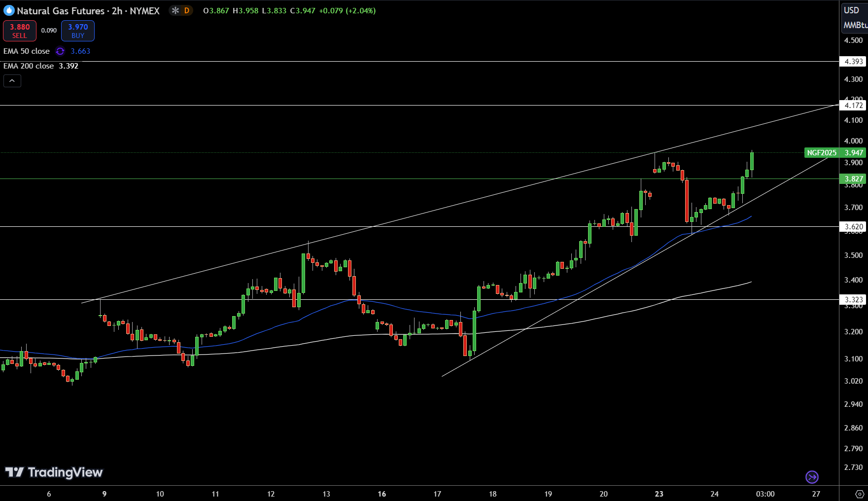Open the MMBtu unit selector
Viewport: 868px width, 501px height.
point(854,25)
